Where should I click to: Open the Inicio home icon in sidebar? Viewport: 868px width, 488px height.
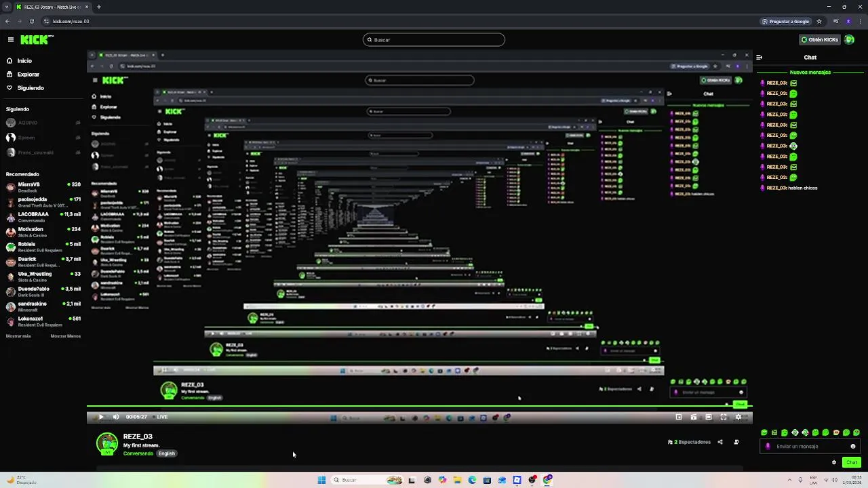(9, 61)
